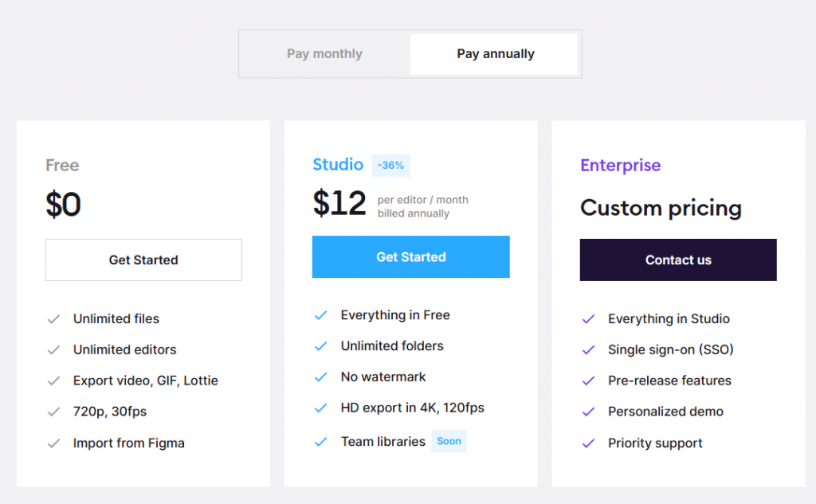This screenshot has width=816, height=504.
Task: Select the checkmark next to Single sign-on (SSO)
Action: [x=588, y=350]
